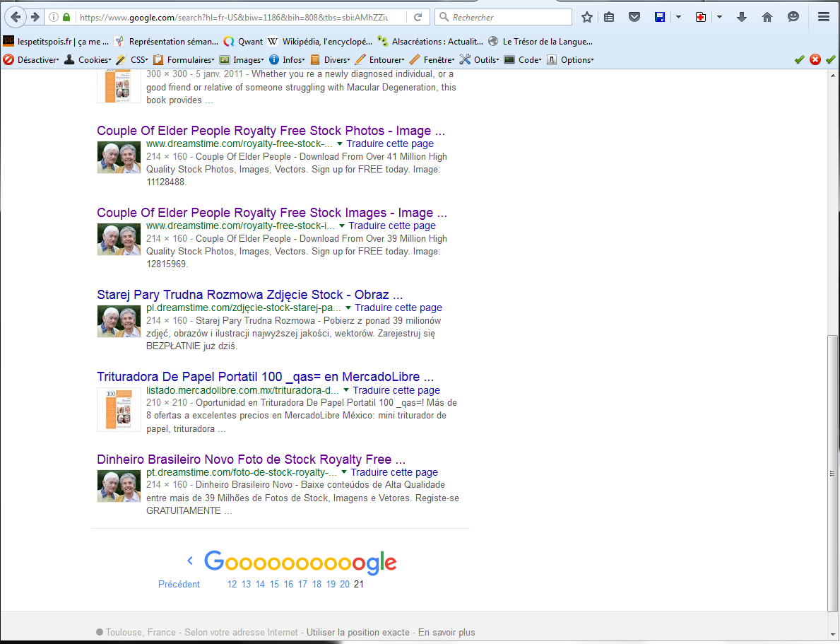This screenshot has height=644, width=840.
Task: Open the Qwant bookmark
Action: click(243, 42)
